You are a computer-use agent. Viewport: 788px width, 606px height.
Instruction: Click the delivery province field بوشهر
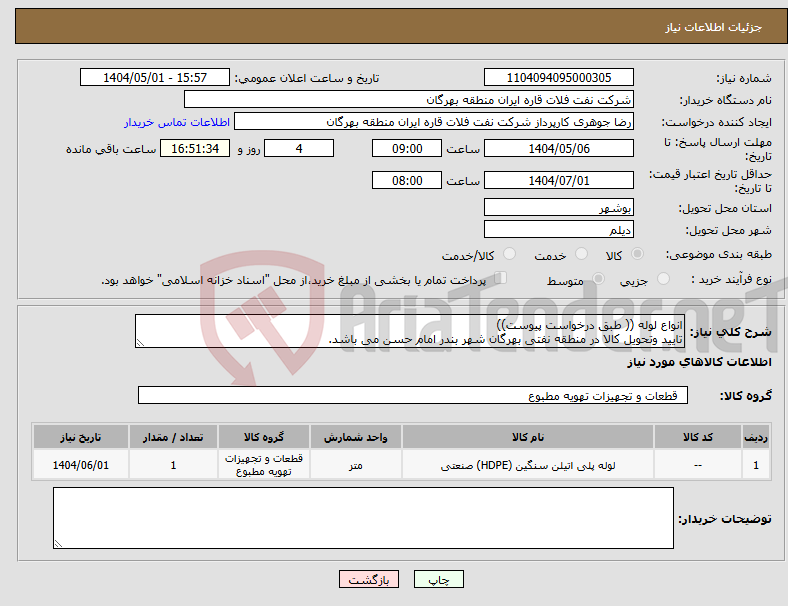point(559,207)
